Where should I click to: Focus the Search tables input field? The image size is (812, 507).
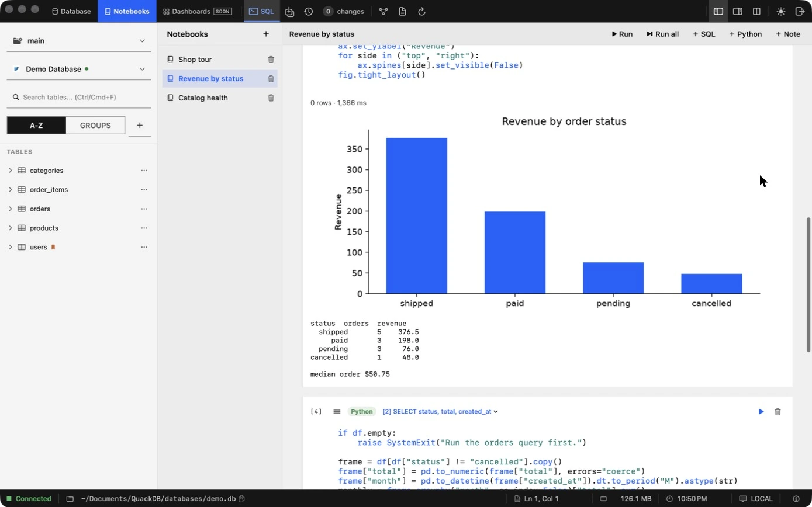tap(79, 98)
